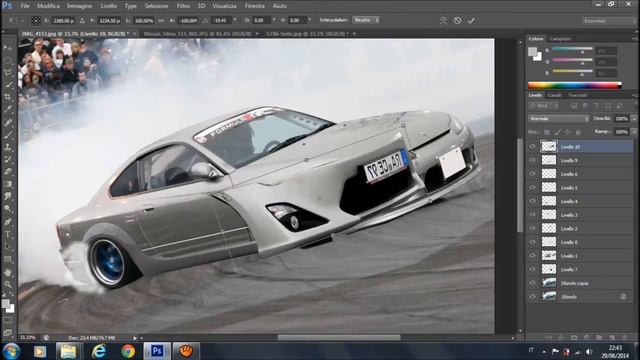This screenshot has height=360, width=640.
Task: Toggle the maintain aspect ratio link
Action: tap(161, 20)
